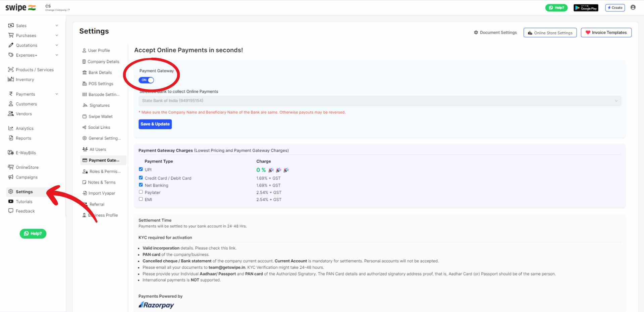Open the Notes & Terms tab
This screenshot has width=644, height=312.
[99, 182]
